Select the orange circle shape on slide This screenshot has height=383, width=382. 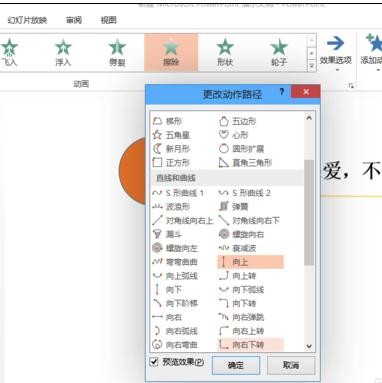click(132, 171)
